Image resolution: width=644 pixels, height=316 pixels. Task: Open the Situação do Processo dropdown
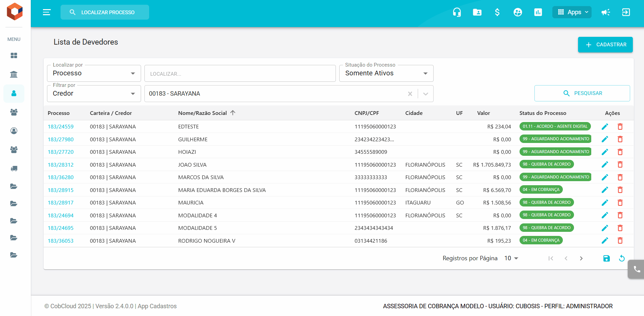point(386,73)
